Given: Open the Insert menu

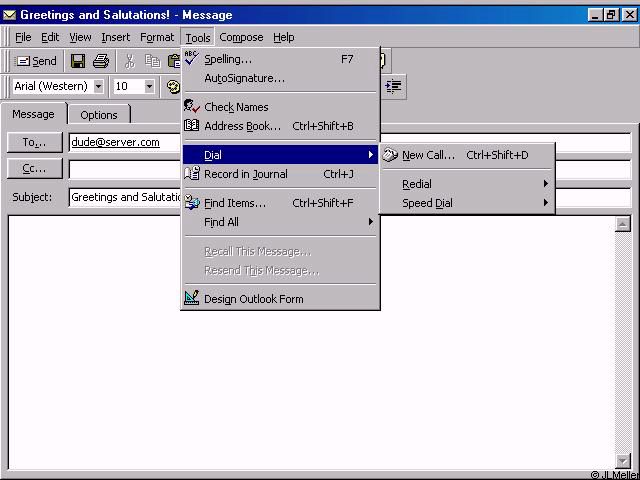Looking at the screenshot, I should pyautogui.click(x=116, y=38).
